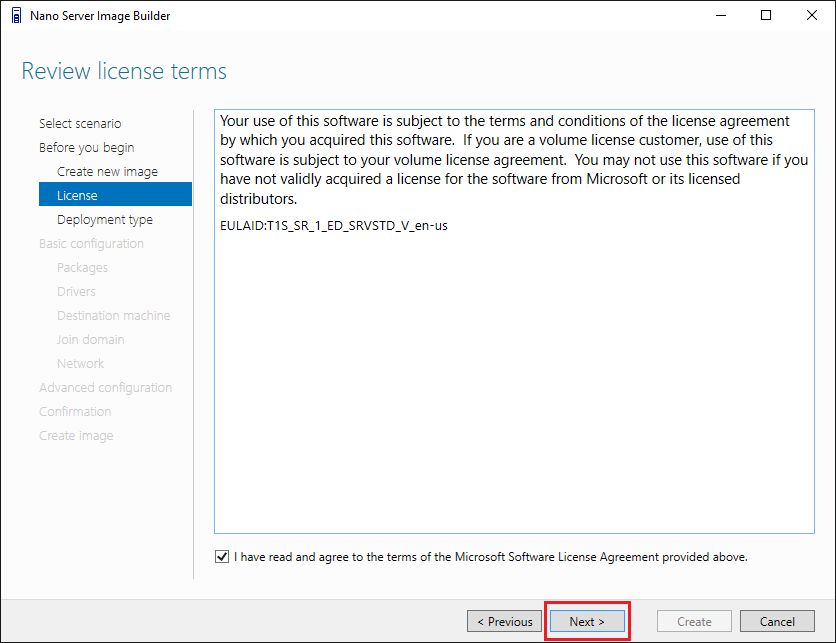Open the Deployment type step
The image size is (836, 643).
tap(105, 220)
